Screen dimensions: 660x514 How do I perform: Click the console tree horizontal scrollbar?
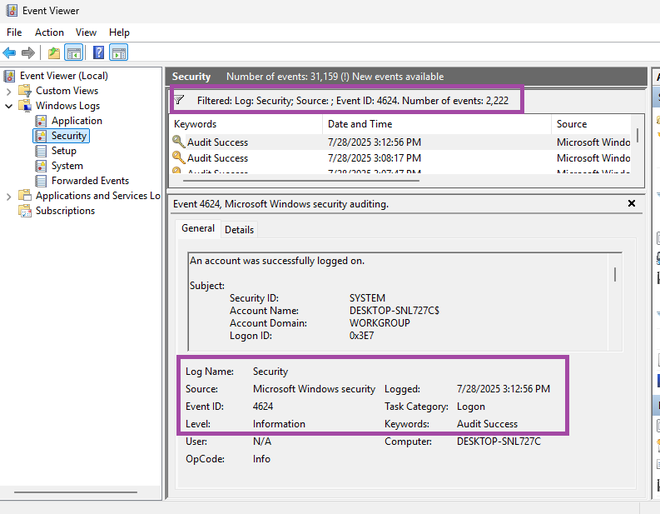pyautogui.click(x=75, y=492)
